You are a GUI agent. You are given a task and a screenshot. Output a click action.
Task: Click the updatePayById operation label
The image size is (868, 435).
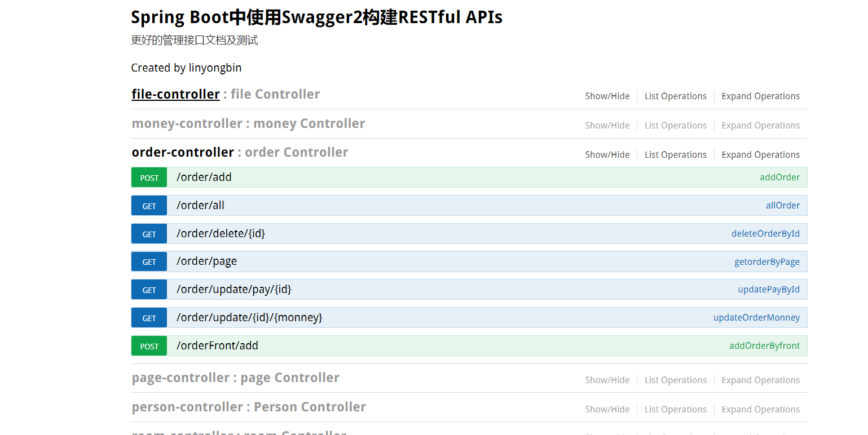point(769,290)
